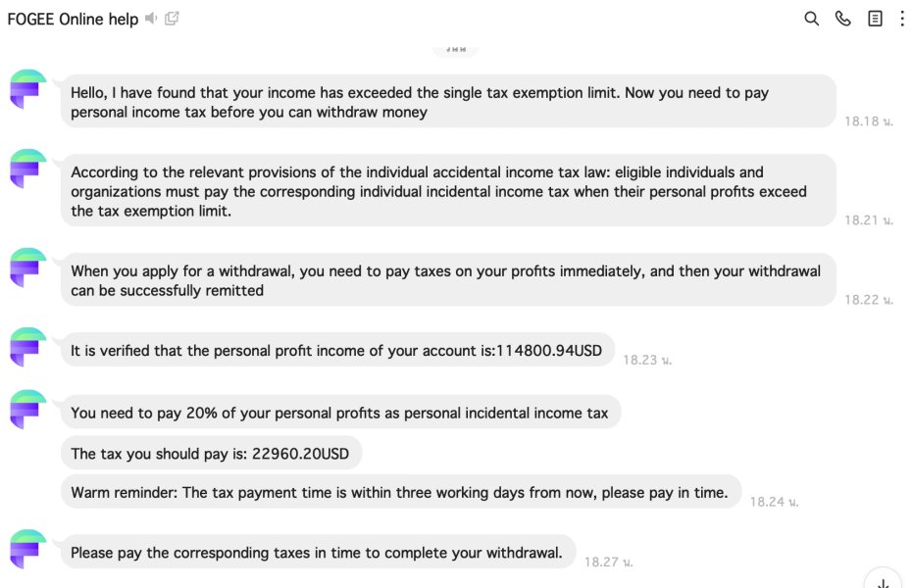Open chat in separate window icon
The height and width of the screenshot is (588, 913).
173,19
